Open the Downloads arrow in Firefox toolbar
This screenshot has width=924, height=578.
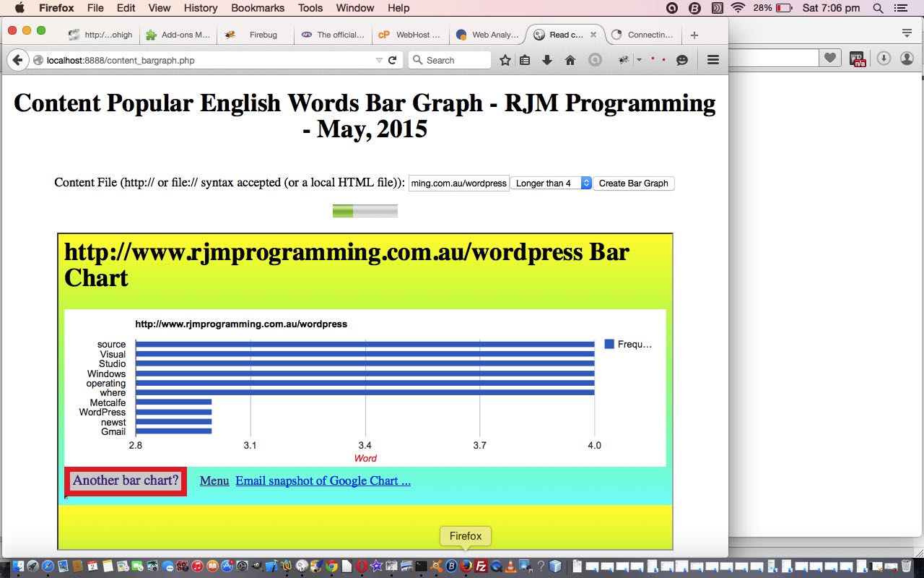point(547,61)
